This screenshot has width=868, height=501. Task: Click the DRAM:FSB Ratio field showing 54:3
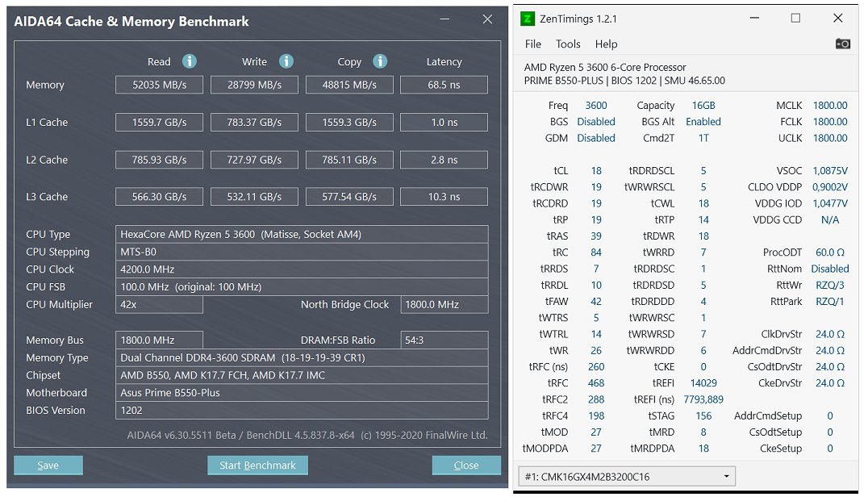(x=442, y=340)
